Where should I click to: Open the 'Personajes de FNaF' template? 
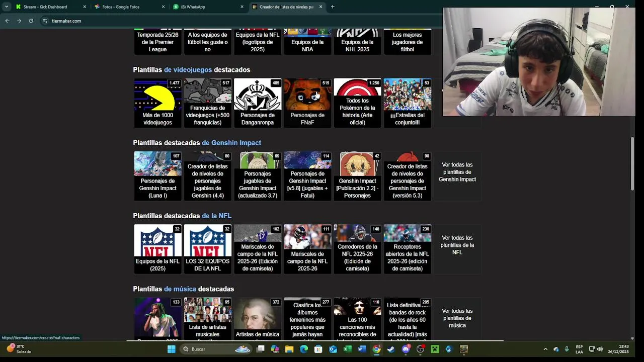[307, 103]
